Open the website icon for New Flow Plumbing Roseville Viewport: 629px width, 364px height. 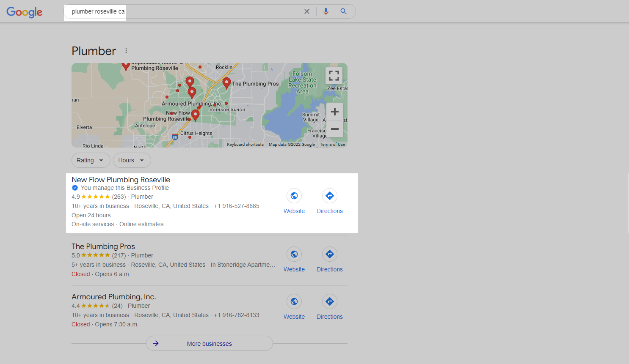pyautogui.click(x=294, y=196)
